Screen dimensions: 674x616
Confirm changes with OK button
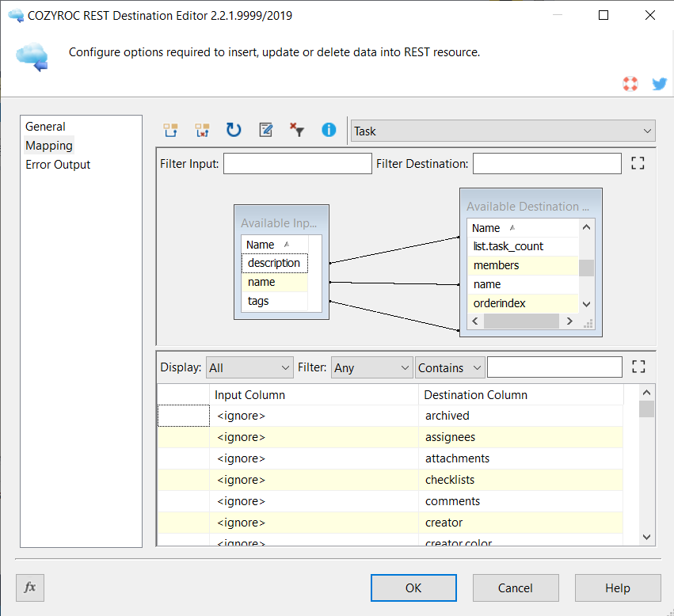click(x=413, y=587)
